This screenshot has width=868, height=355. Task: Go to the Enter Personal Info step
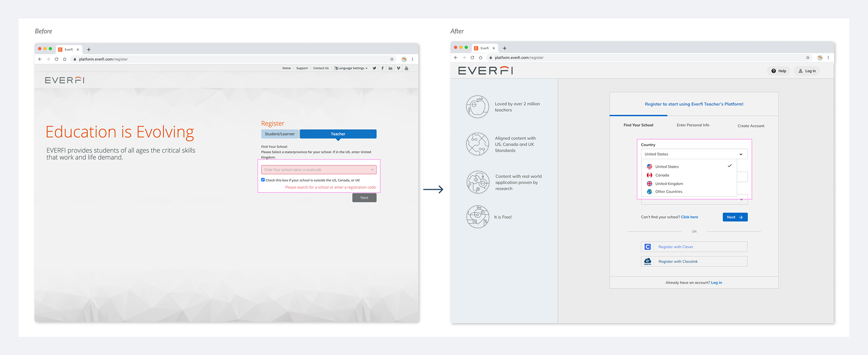[x=693, y=125]
